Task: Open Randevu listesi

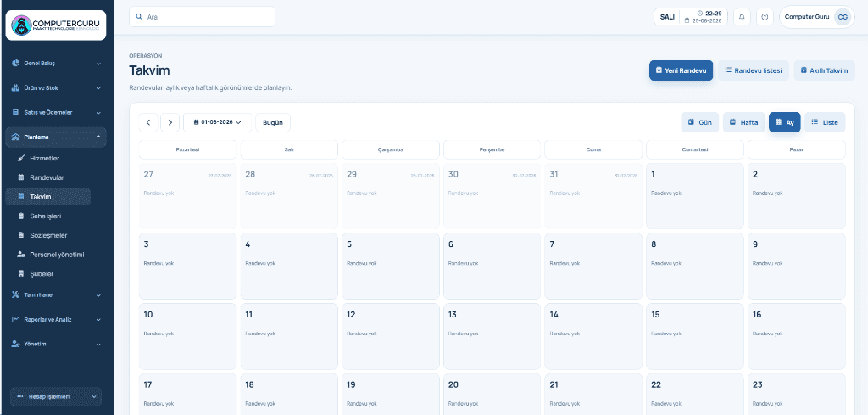Action: coord(754,70)
